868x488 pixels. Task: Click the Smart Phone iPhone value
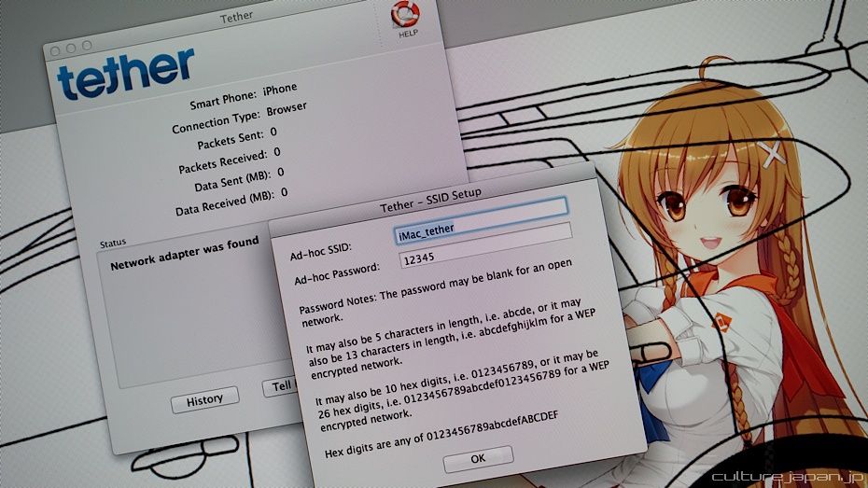click(279, 90)
